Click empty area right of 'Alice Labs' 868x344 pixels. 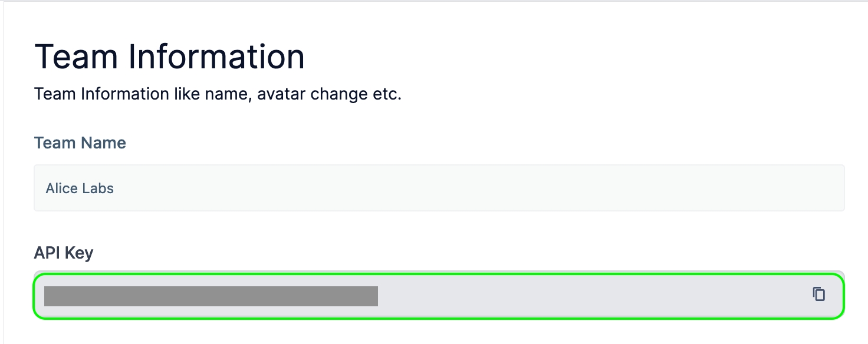pos(472,188)
